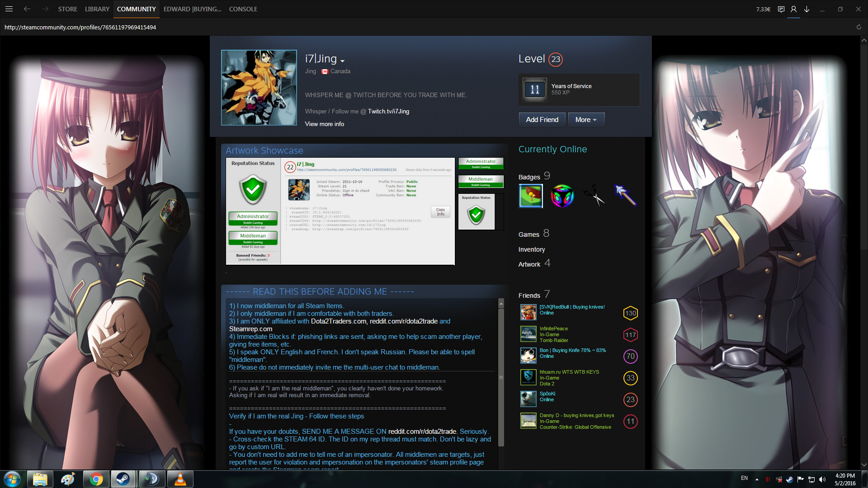The height and width of the screenshot is (488, 868).
Task: Click the page reload icon
Action: coord(859,27)
